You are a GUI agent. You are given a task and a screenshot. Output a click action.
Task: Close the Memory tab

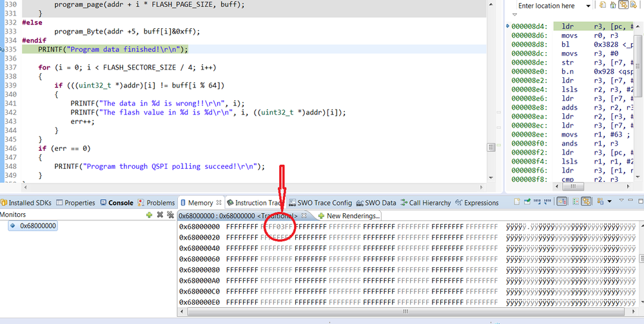219,202
